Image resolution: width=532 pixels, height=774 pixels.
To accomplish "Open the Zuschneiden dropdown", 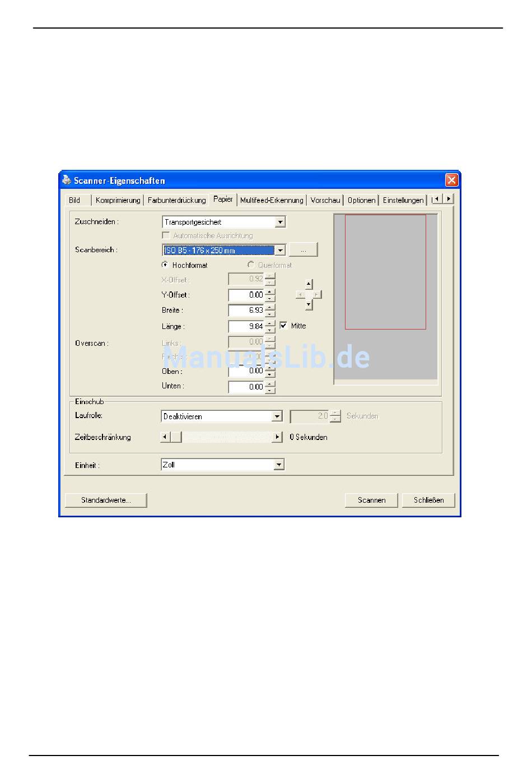I will (281, 222).
